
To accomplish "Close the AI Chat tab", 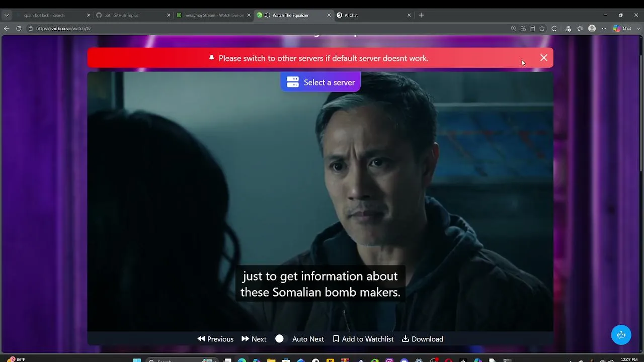I will click(409, 15).
